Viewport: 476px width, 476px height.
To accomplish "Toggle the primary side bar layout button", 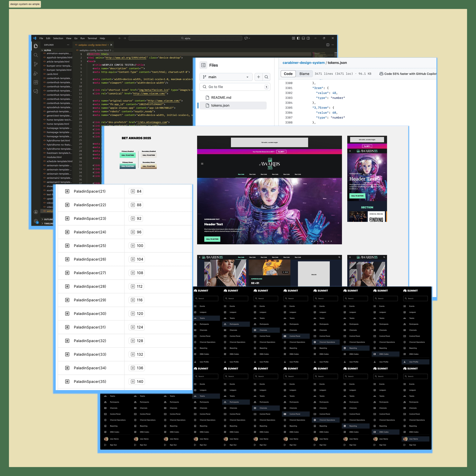I will [298, 38].
